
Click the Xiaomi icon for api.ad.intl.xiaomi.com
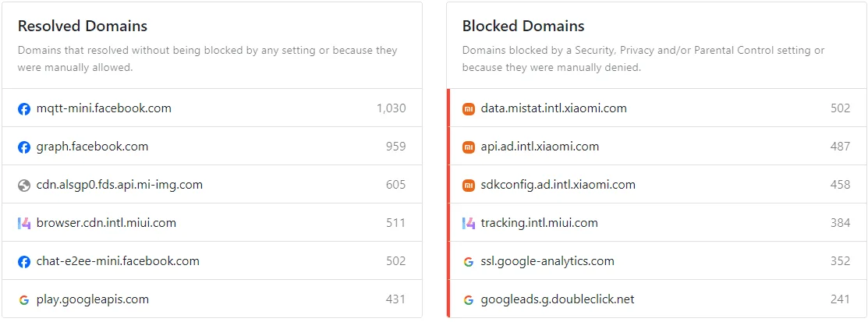tap(469, 147)
